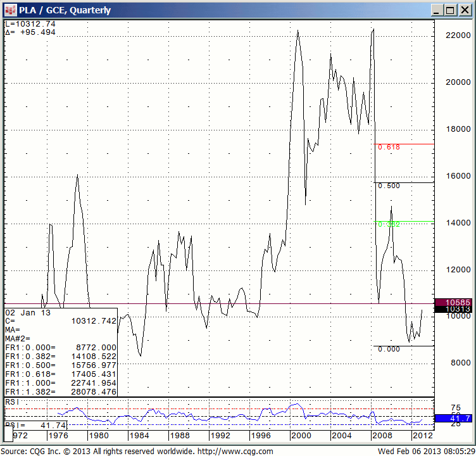Click the 12000 price scale label
The width and height of the screenshot is (476, 456).
[x=458, y=269]
